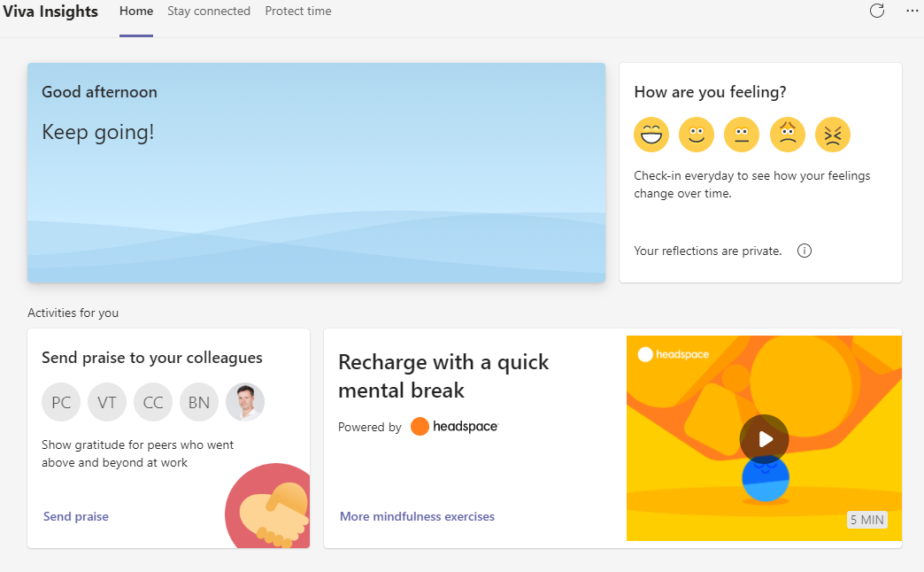Pick colleague avatar BN

coord(199,402)
